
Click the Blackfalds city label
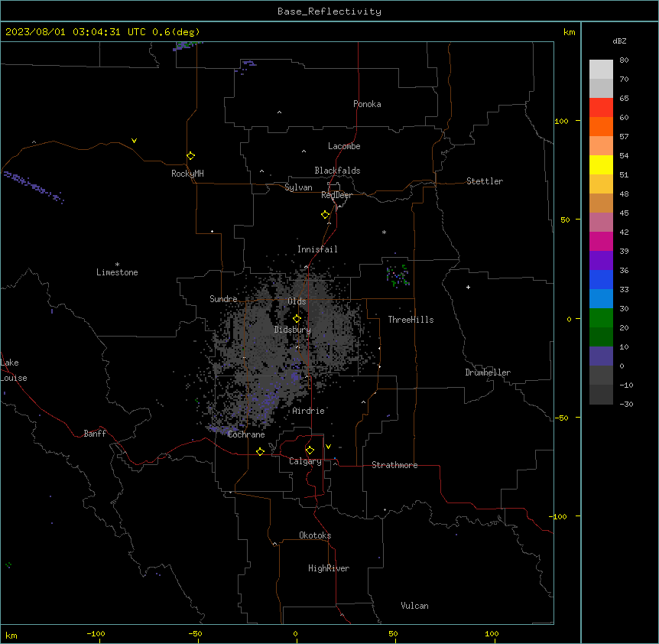pyautogui.click(x=337, y=171)
